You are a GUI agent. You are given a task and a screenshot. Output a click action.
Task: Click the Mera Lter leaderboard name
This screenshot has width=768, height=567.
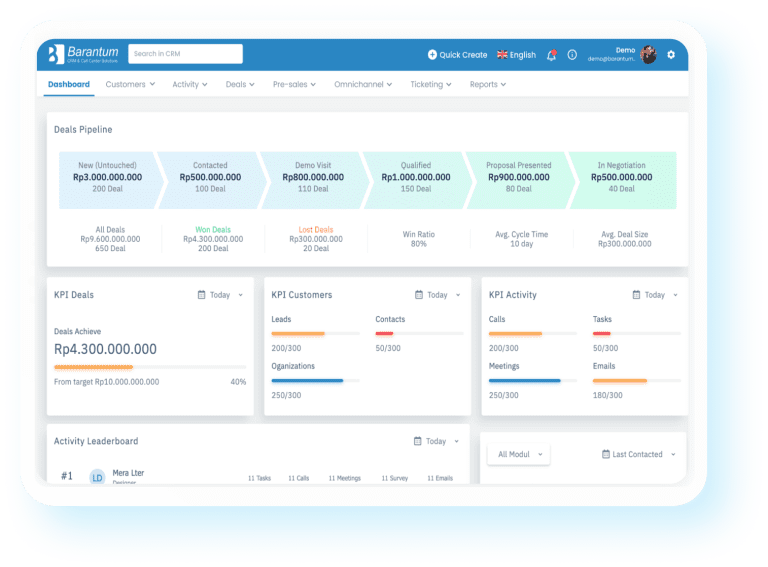[128, 473]
